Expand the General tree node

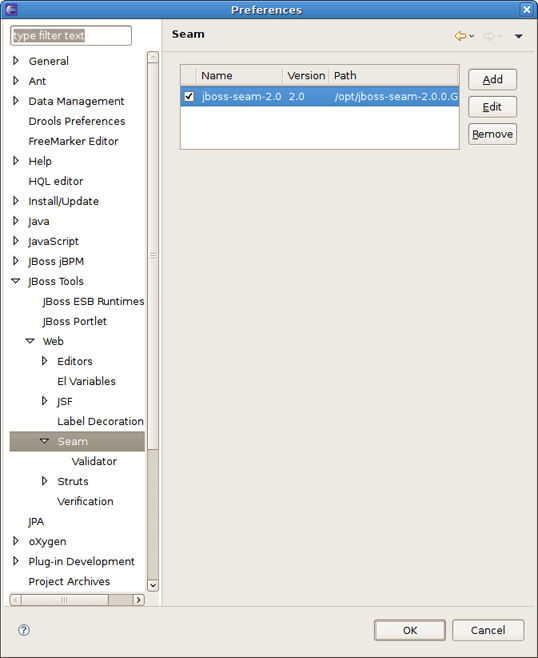[x=16, y=61]
